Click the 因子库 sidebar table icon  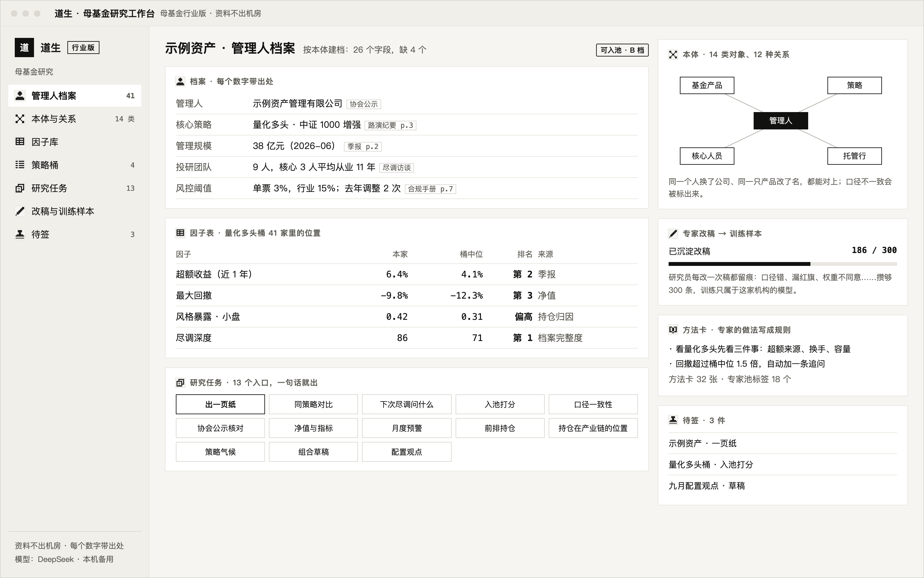click(x=20, y=142)
